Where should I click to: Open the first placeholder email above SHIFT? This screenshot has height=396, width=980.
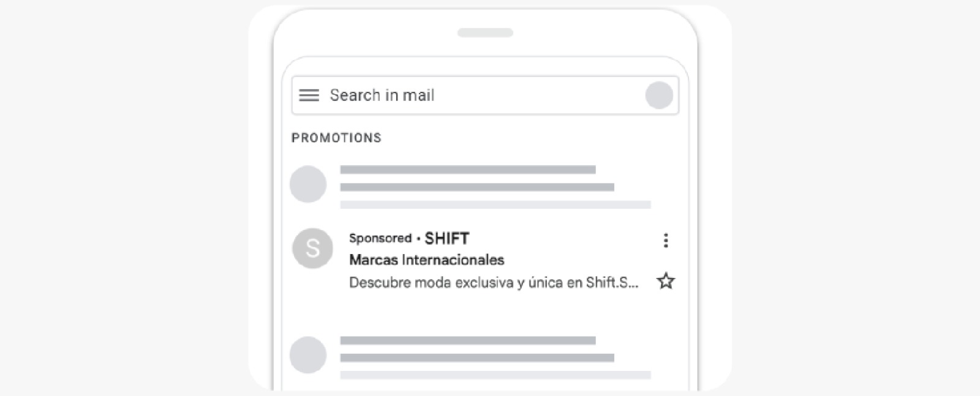[x=485, y=185]
